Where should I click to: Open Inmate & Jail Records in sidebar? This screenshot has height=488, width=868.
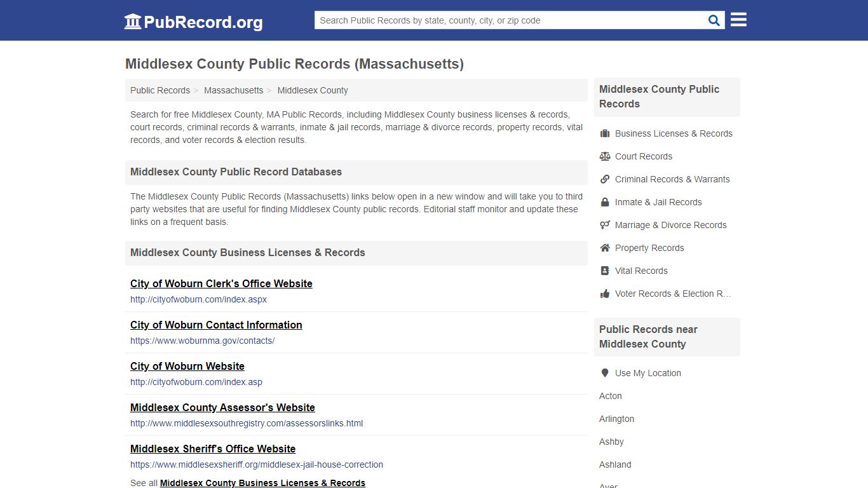coord(658,202)
